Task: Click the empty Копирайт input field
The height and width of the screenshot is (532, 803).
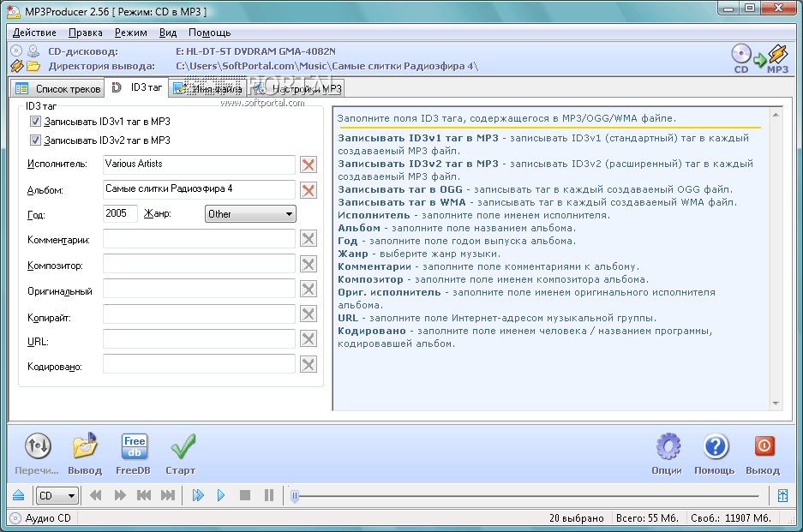Action: pyautogui.click(x=199, y=314)
